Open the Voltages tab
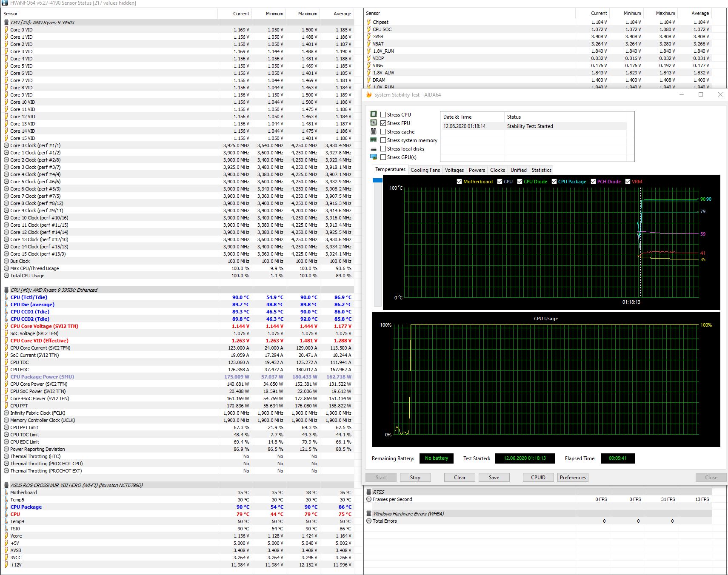This screenshot has width=728, height=575. [x=454, y=170]
